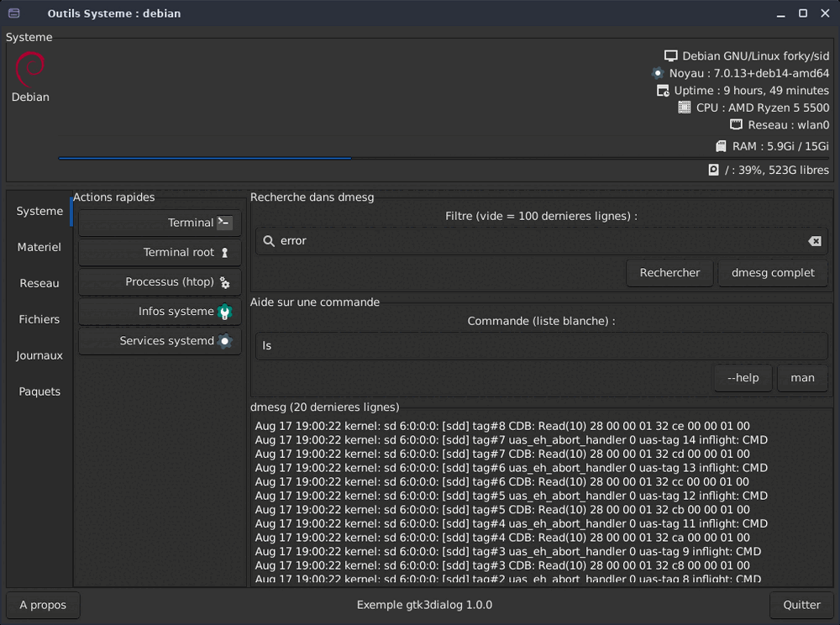This screenshot has width=840, height=625.
Task: Click the Uptime : 9 hours, 49 minutes text
Action: [752, 91]
